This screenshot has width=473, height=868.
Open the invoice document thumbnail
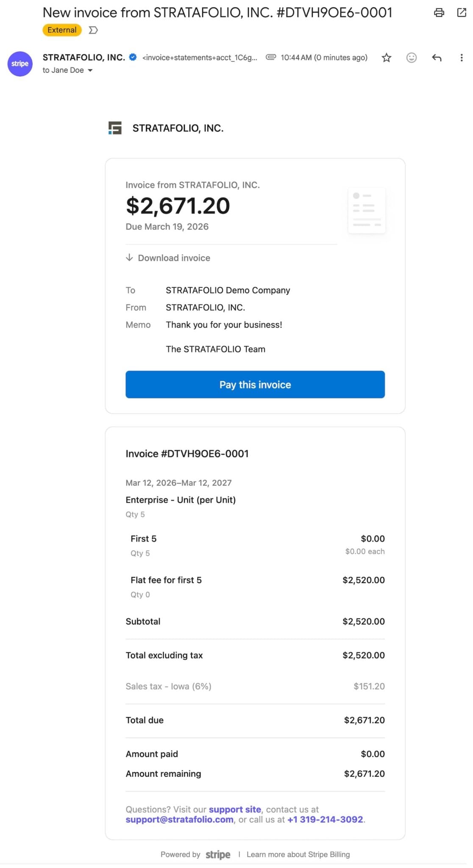click(367, 210)
